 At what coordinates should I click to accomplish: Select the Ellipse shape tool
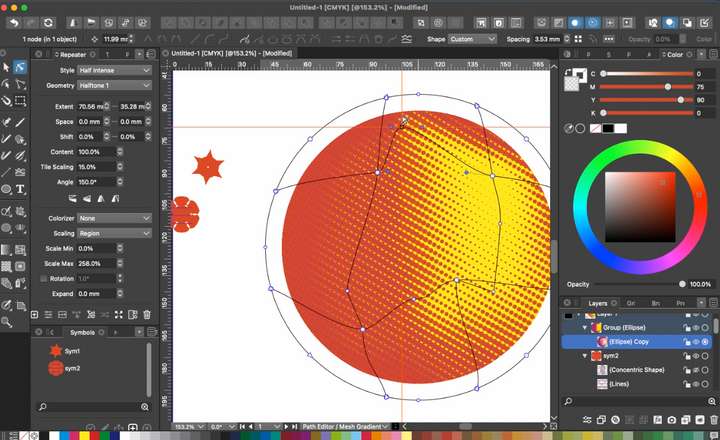pyautogui.click(x=7, y=188)
